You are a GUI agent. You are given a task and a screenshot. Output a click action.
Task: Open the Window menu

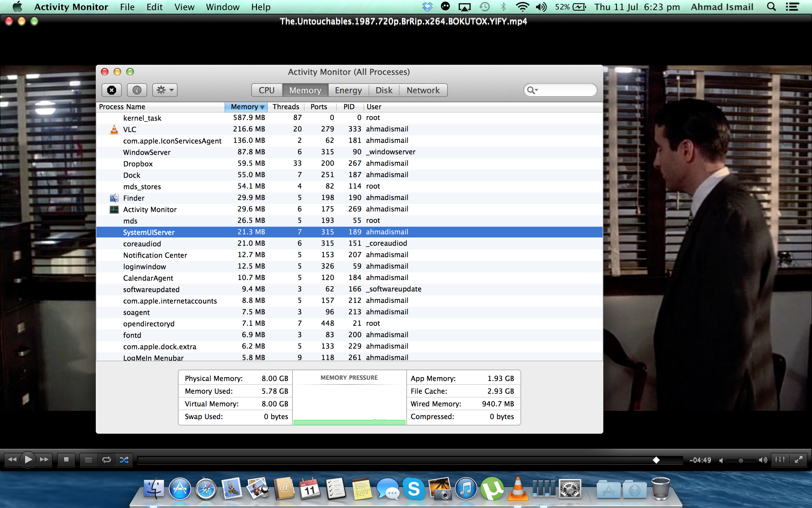(222, 7)
